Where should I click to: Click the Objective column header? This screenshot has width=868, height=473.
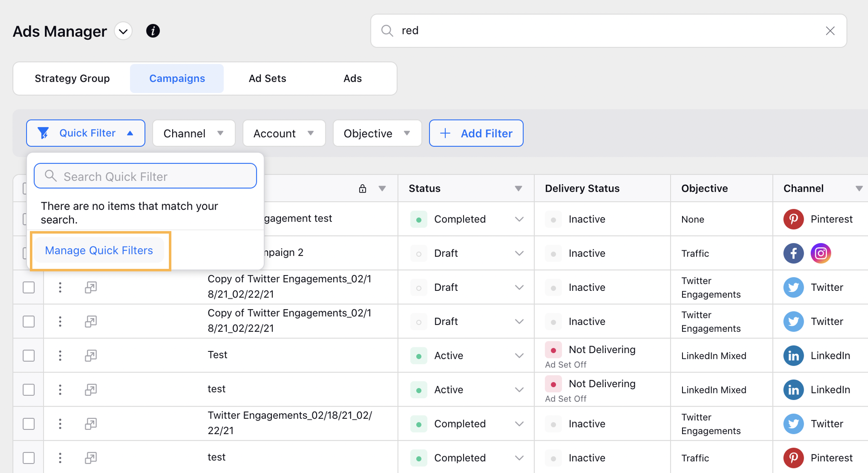[705, 188]
